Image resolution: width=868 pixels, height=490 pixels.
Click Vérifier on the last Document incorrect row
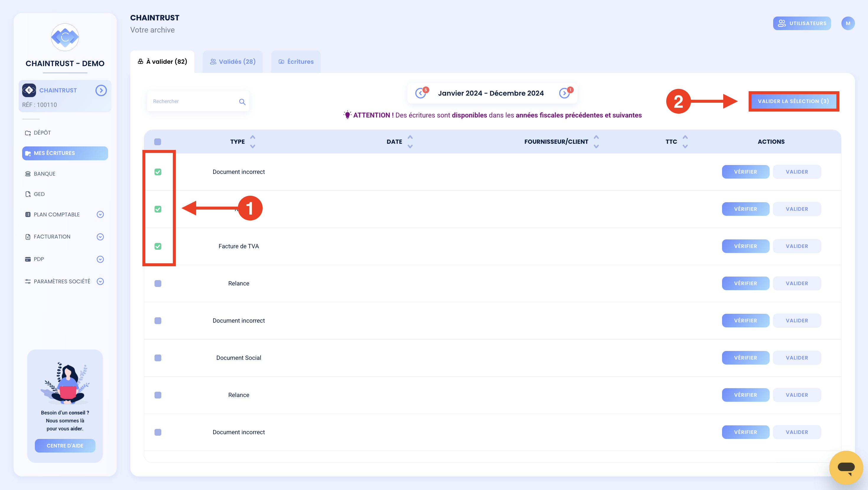point(745,432)
